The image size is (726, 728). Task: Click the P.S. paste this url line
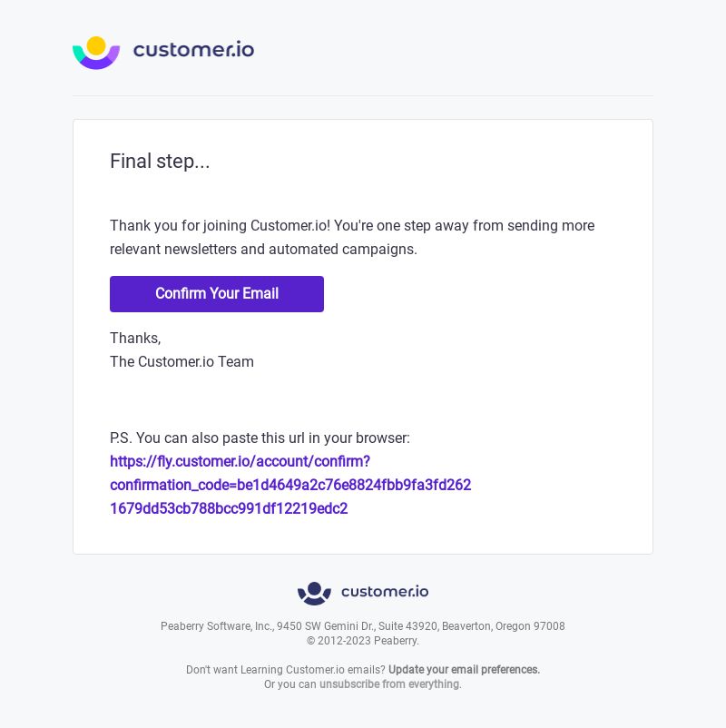(260, 438)
